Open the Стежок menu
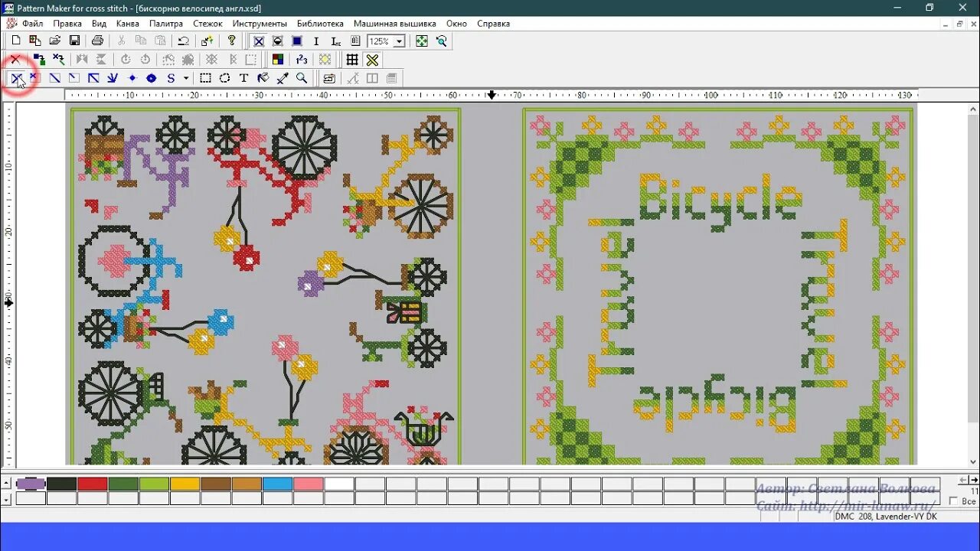 click(207, 24)
